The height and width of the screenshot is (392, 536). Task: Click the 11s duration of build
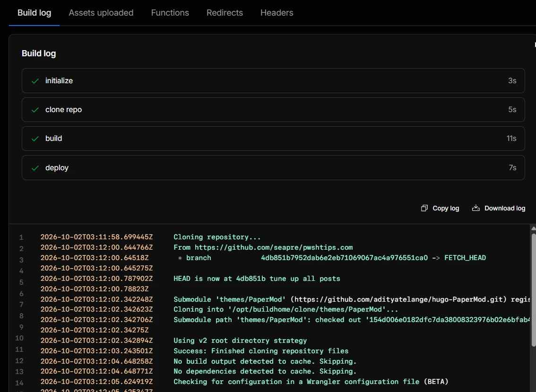511,138
